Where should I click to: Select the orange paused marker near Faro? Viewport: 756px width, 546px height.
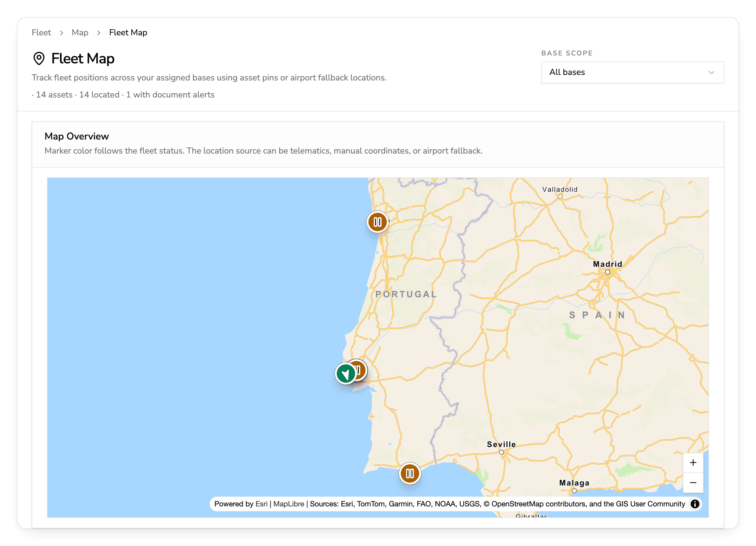[x=410, y=473]
